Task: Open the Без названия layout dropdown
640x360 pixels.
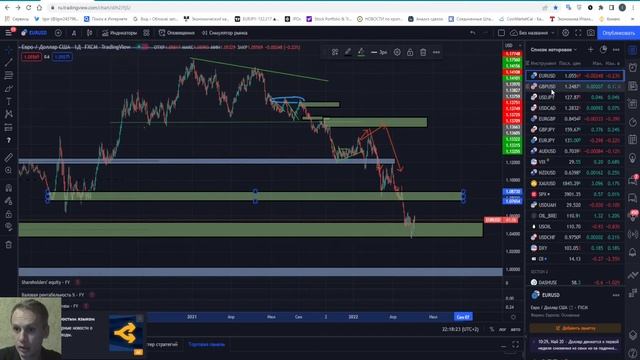Action: (533, 33)
